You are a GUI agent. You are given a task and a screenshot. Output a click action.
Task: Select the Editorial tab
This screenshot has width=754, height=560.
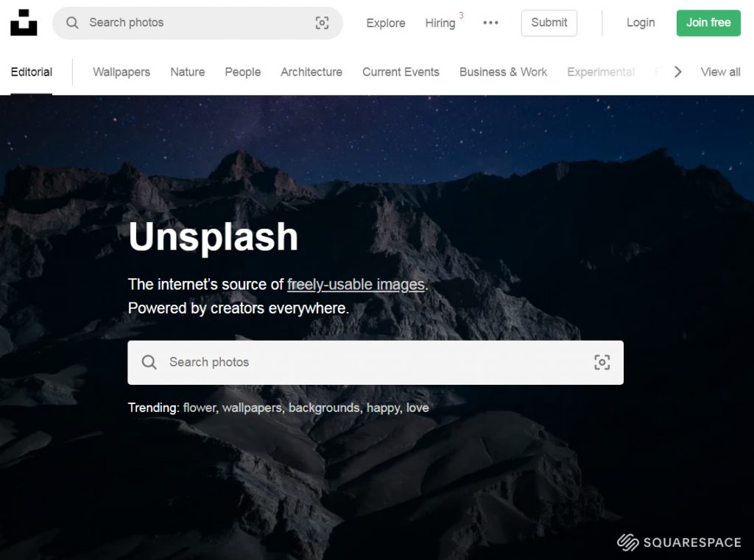tap(32, 72)
